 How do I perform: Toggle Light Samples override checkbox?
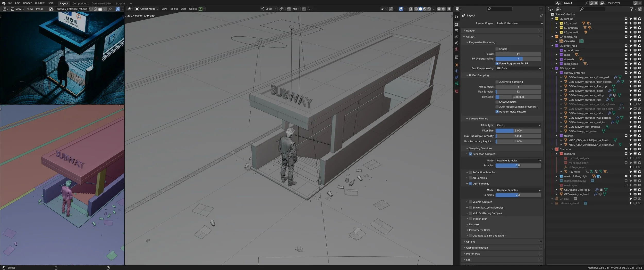pos(470,184)
